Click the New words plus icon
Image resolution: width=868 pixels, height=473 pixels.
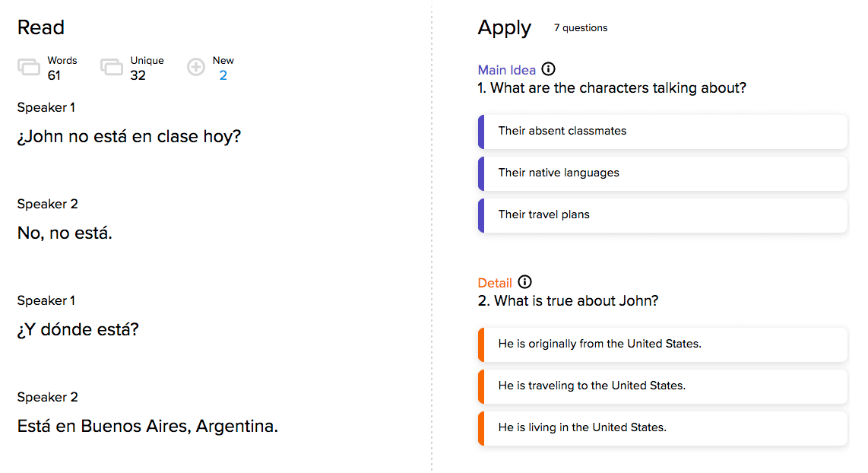pyautogui.click(x=196, y=68)
